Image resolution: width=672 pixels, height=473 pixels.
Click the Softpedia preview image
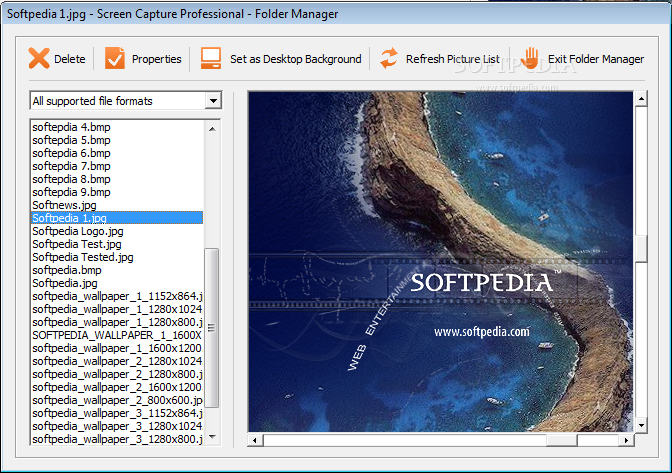pos(441,261)
